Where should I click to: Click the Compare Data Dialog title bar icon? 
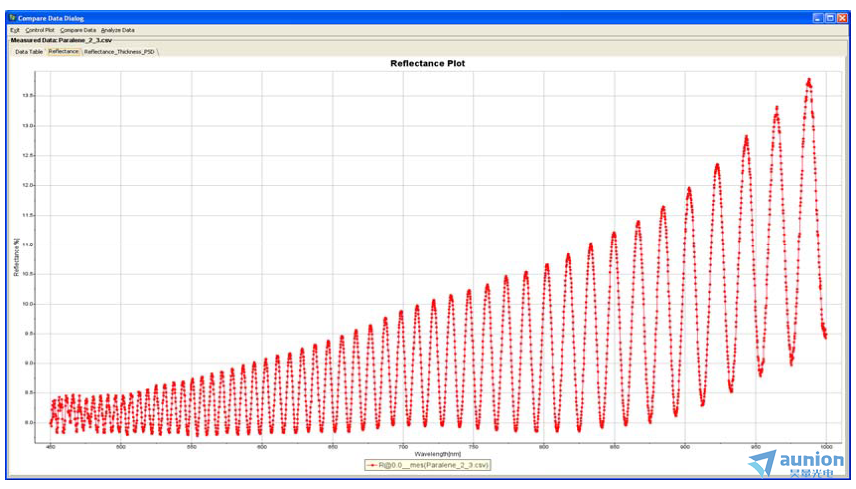coord(13,18)
